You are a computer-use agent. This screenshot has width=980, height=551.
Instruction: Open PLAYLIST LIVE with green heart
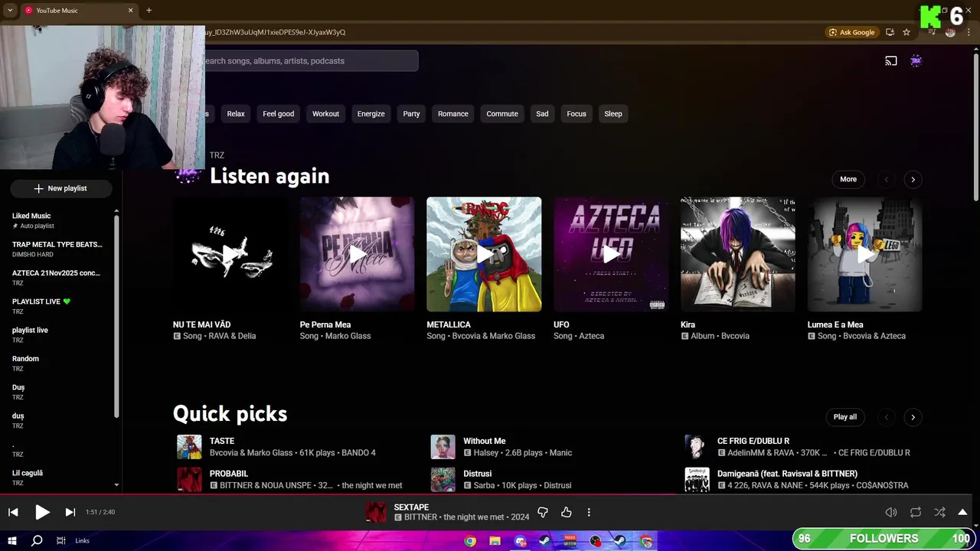pyautogui.click(x=57, y=306)
